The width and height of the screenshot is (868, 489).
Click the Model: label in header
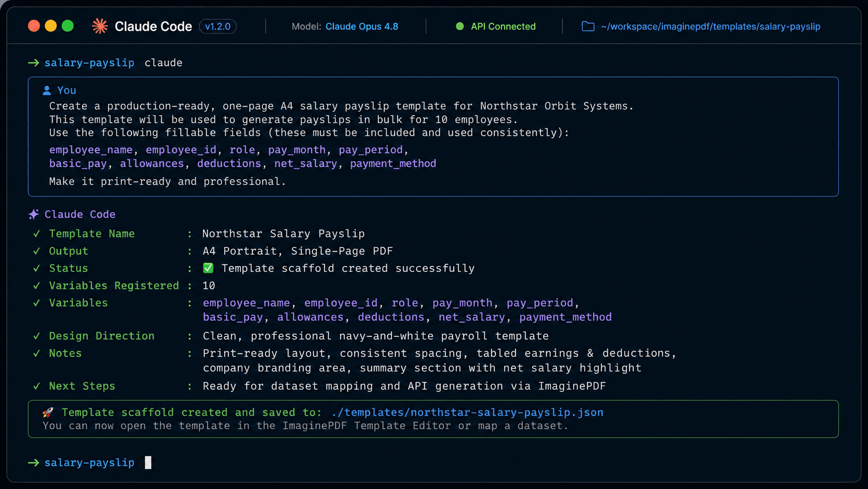click(x=306, y=27)
